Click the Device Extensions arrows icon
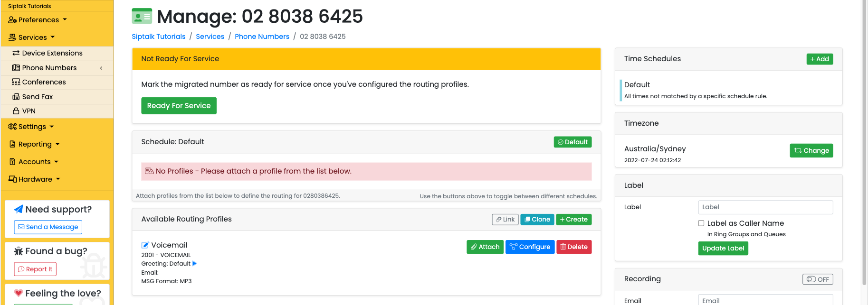Viewport: 868px width, 305px height. coord(16,53)
